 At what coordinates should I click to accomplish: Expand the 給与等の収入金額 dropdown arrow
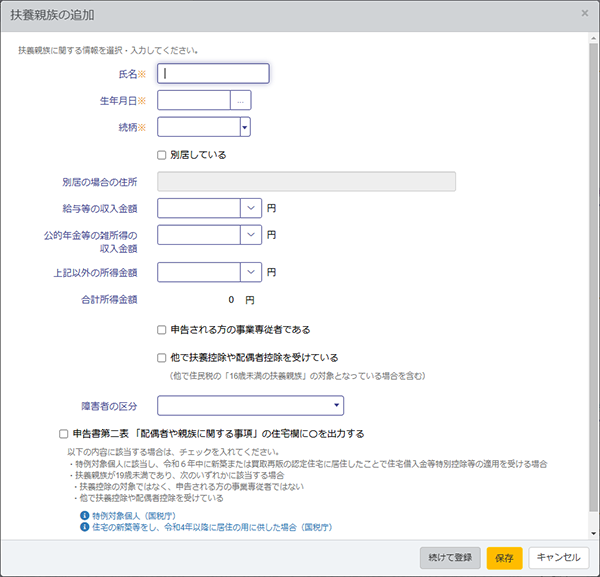click(x=251, y=208)
